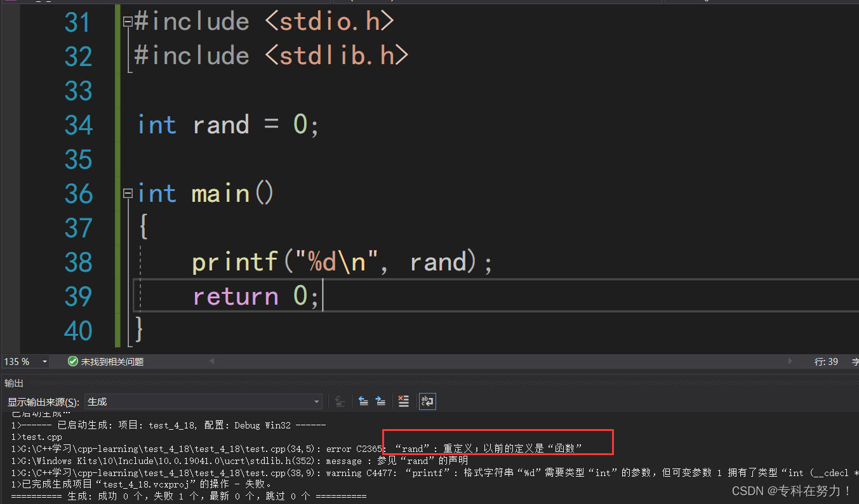Click line number 34 in the gutter

[79, 125]
